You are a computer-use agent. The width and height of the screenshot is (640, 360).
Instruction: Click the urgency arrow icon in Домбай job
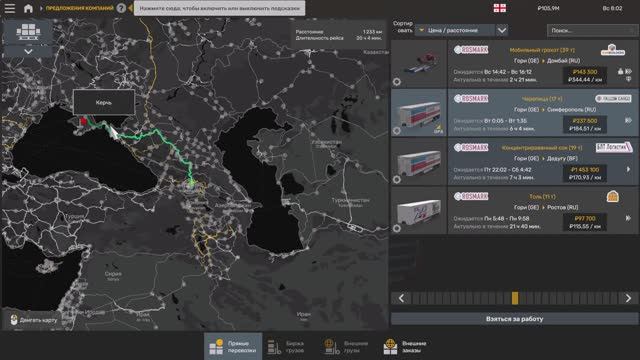coord(629,71)
